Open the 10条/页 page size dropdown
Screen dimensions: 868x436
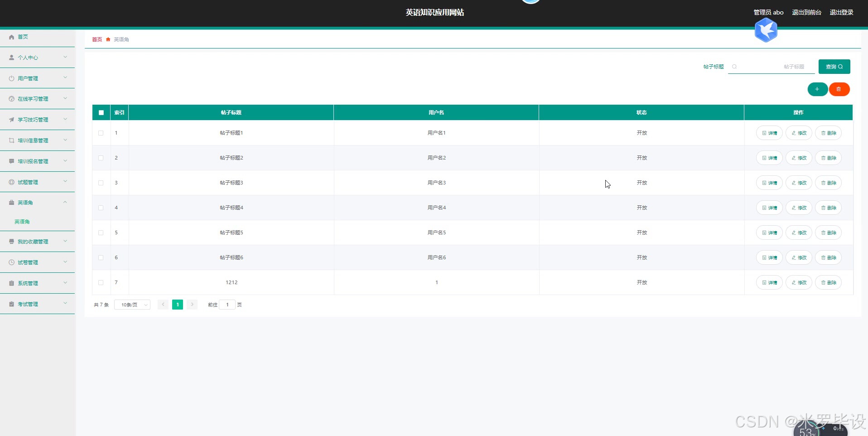132,305
